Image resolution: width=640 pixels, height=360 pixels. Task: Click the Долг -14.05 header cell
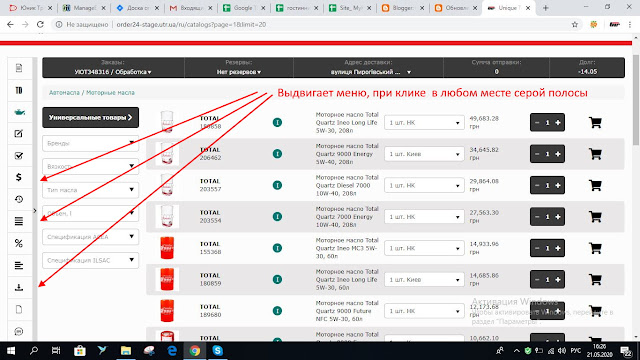[x=587, y=67]
